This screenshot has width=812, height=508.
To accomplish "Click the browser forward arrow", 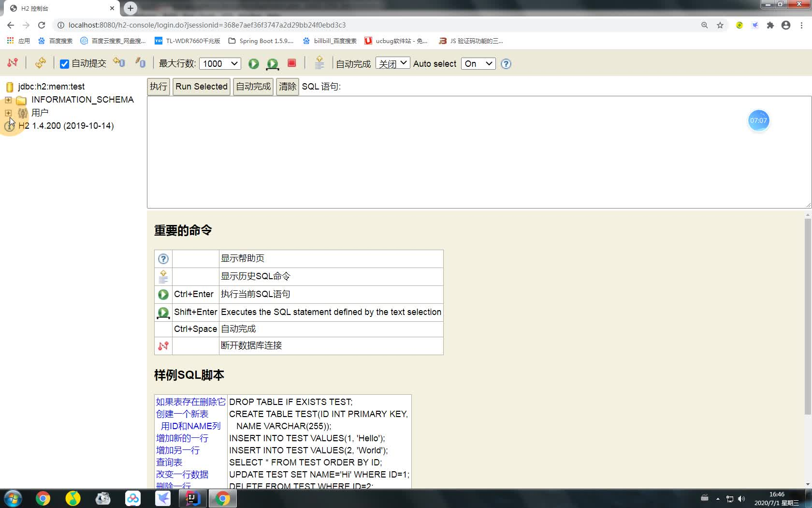I will pos(26,25).
